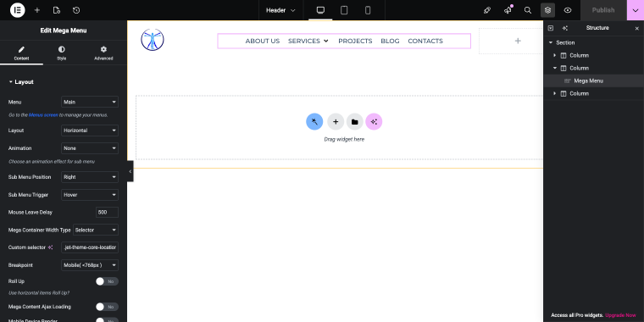
Task: Click the PROJECTS menu item
Action: tap(355, 41)
